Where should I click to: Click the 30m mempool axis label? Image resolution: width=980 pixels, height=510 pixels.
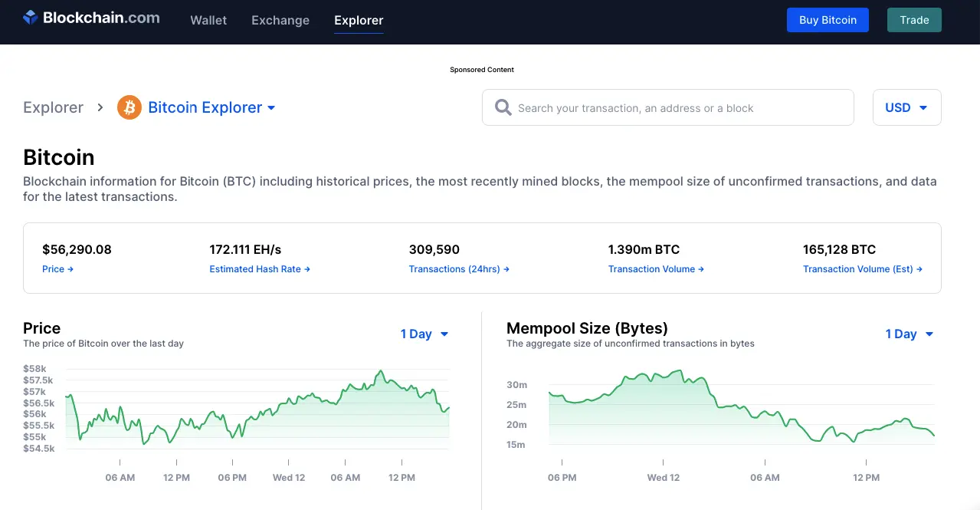pos(517,385)
